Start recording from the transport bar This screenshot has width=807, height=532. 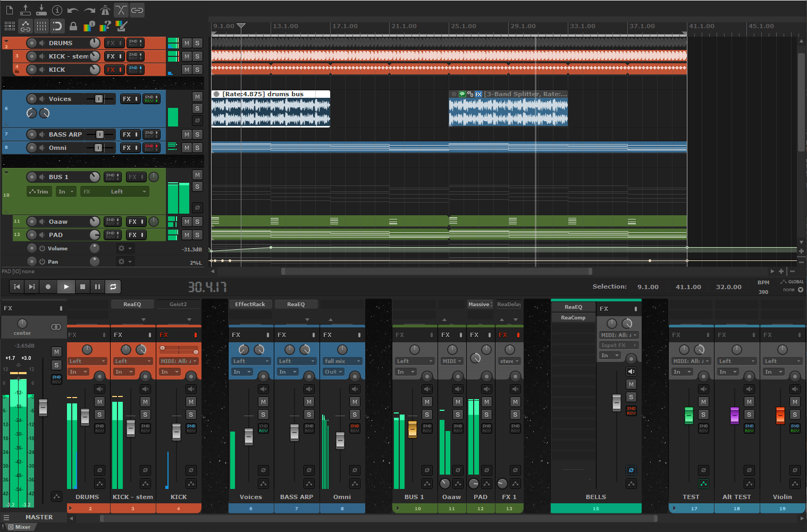tap(48, 287)
